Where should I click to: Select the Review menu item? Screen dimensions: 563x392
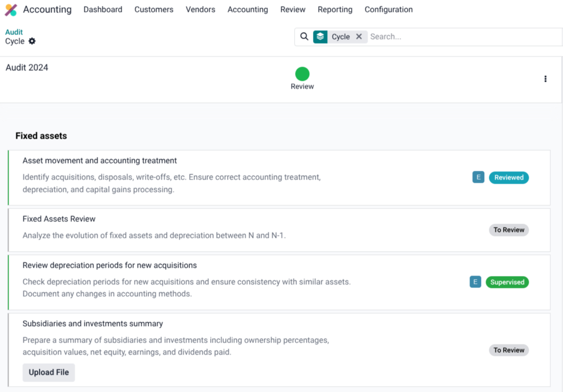[x=293, y=10]
